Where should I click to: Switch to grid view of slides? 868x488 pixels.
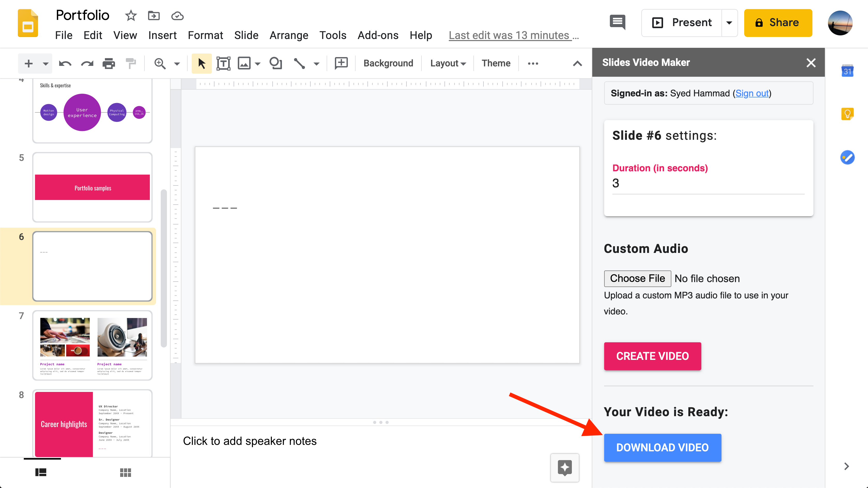pos(125,472)
